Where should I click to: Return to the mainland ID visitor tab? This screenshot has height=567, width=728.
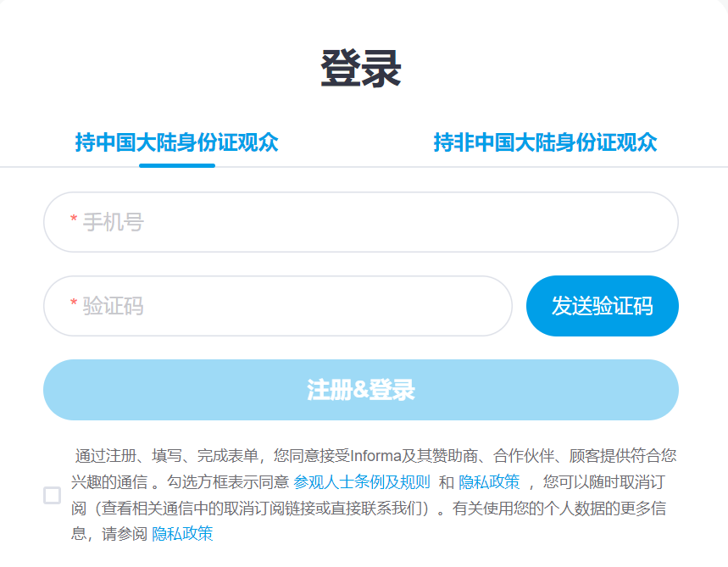coord(176,142)
